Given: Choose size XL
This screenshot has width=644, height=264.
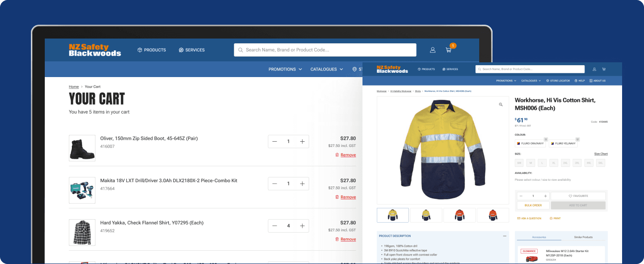Looking at the screenshot, I should 554,163.
